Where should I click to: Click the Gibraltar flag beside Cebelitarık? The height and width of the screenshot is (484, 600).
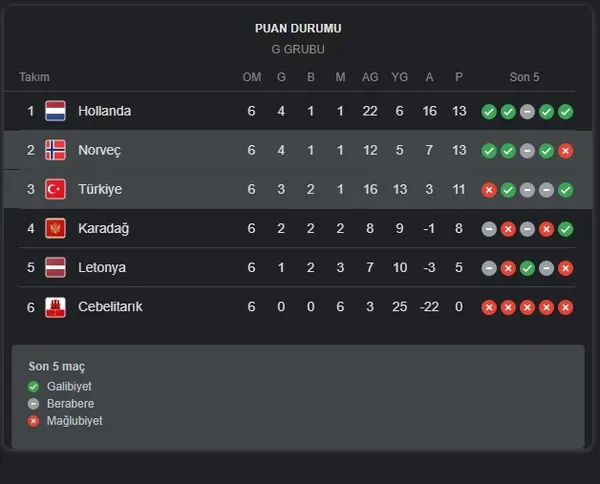56,307
